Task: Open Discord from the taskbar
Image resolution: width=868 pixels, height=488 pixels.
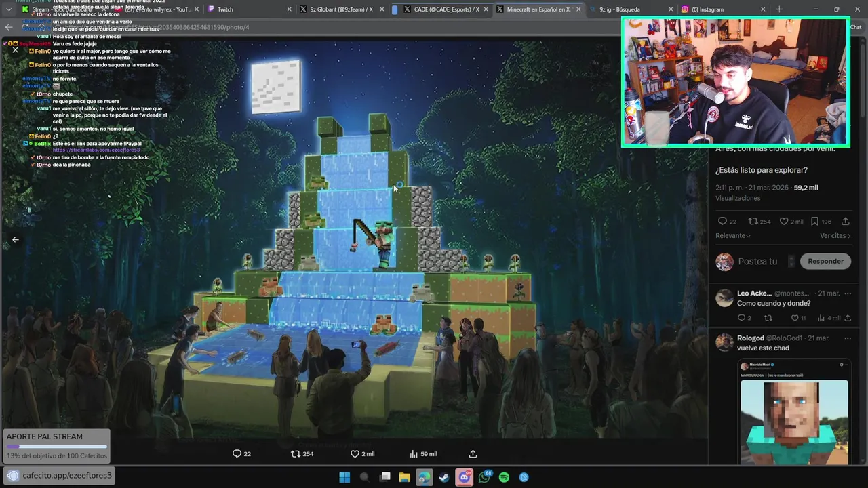Action: point(464,477)
